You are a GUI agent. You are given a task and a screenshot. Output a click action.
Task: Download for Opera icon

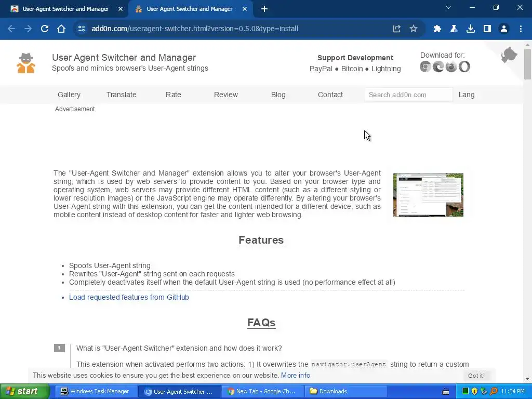464,66
